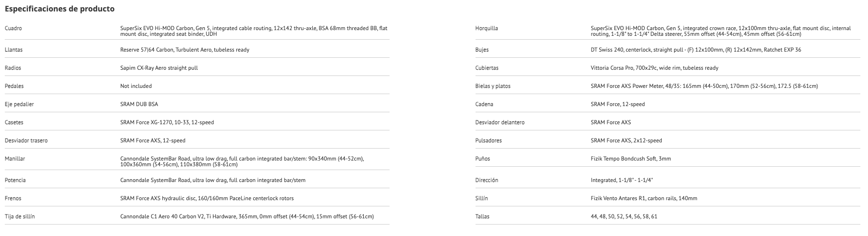Image resolution: width=868 pixels, height=236 pixels.
Task: Select the Fizik Tempo Bondcush Soft value
Action: click(x=631, y=159)
